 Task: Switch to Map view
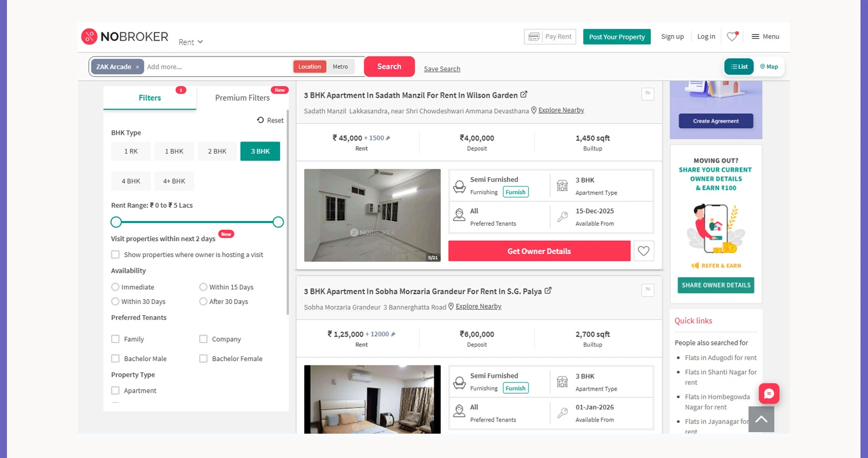coord(769,66)
